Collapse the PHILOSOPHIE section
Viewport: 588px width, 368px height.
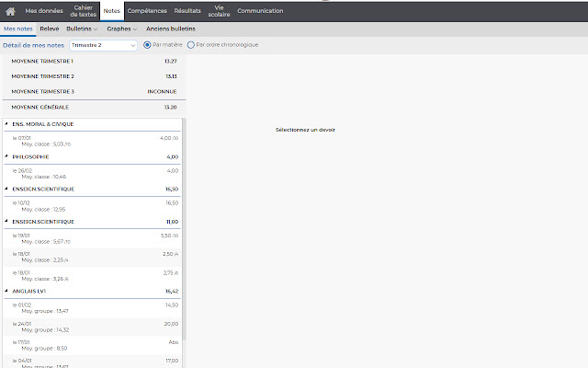click(6, 156)
